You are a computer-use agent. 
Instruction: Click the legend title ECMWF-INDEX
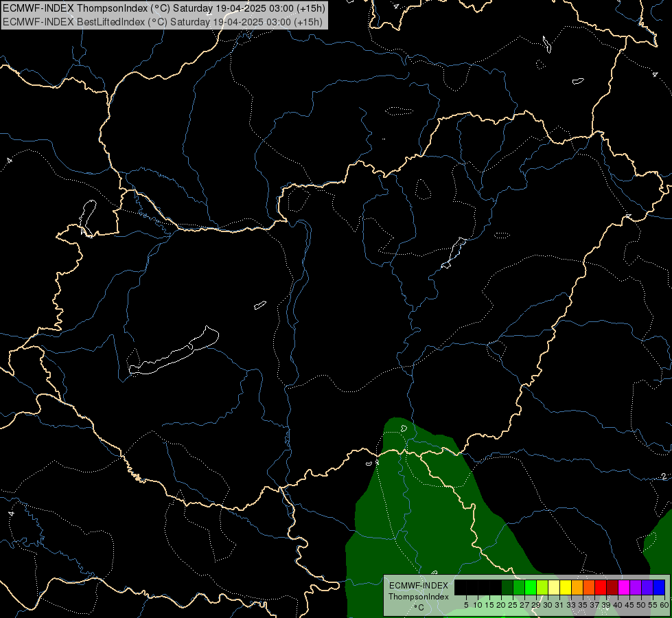(x=419, y=586)
